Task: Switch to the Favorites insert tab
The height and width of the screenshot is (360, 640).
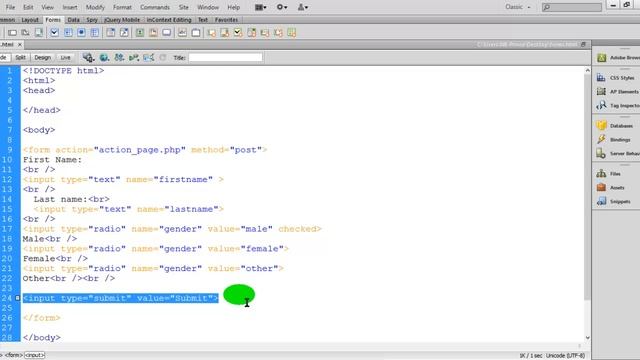Action: click(x=226, y=20)
